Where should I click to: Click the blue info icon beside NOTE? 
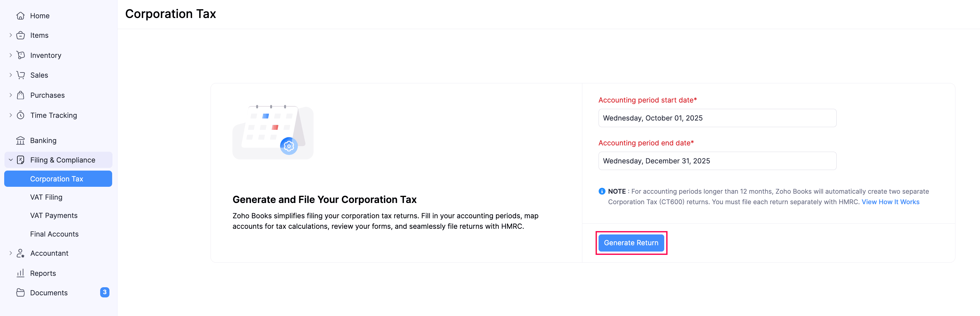[602, 191]
